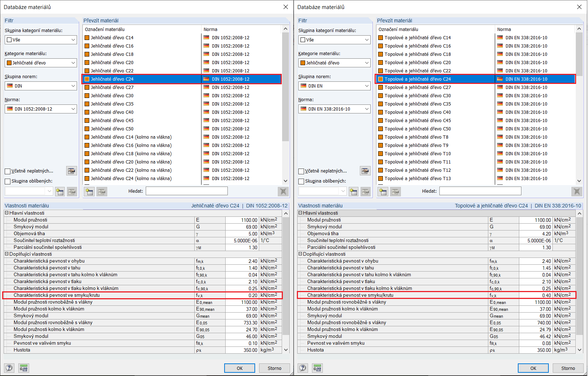Collapse 'Doplňující vlastnosti' section in left dialog
The image size is (588, 376).
pyautogui.click(x=7, y=254)
